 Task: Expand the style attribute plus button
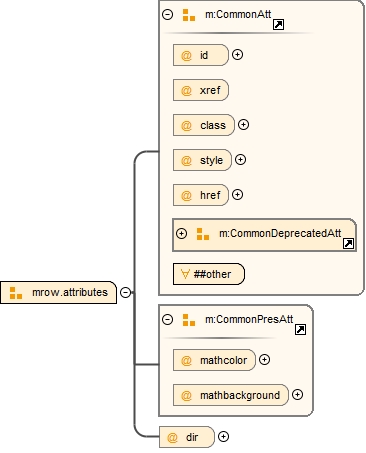[x=240, y=160]
